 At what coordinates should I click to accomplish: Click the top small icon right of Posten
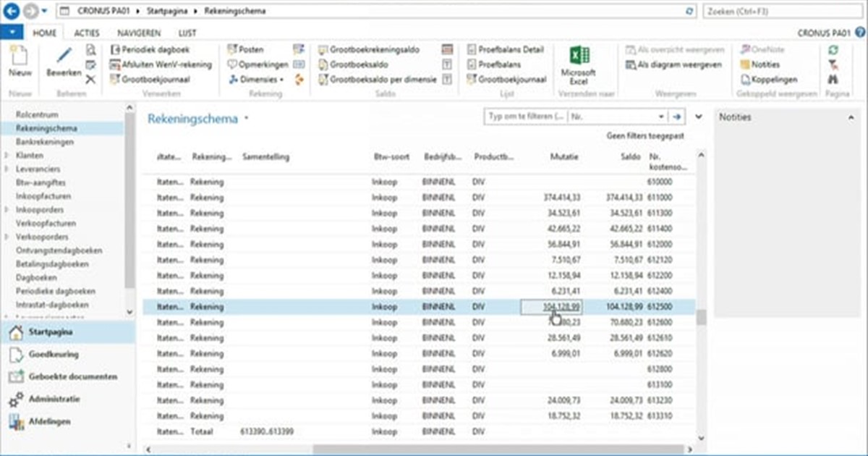coord(299,50)
